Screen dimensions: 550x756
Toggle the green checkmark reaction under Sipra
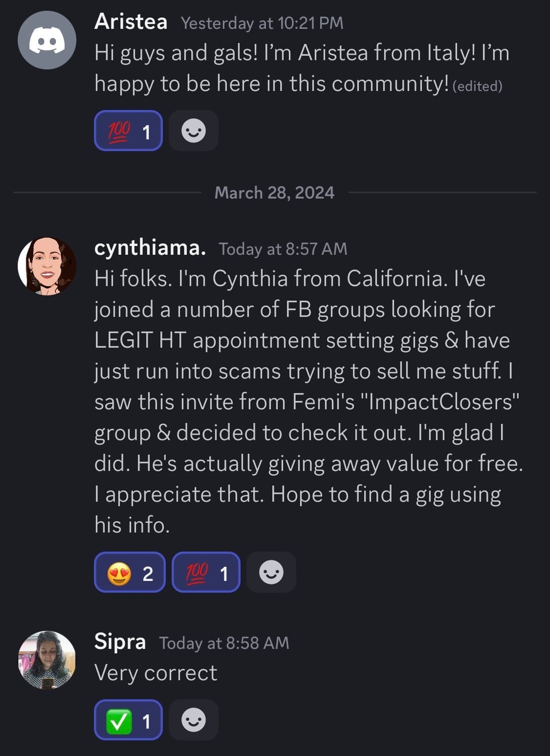128,720
